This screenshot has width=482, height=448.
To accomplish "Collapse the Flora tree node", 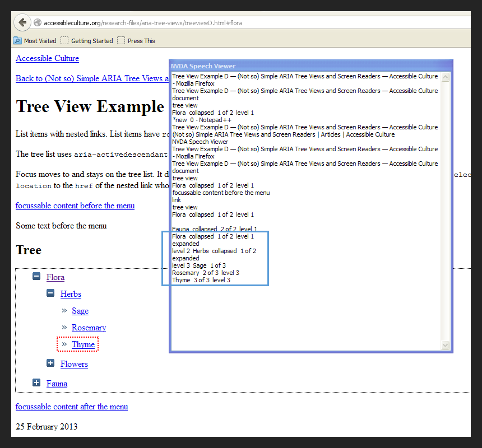I will [x=36, y=277].
